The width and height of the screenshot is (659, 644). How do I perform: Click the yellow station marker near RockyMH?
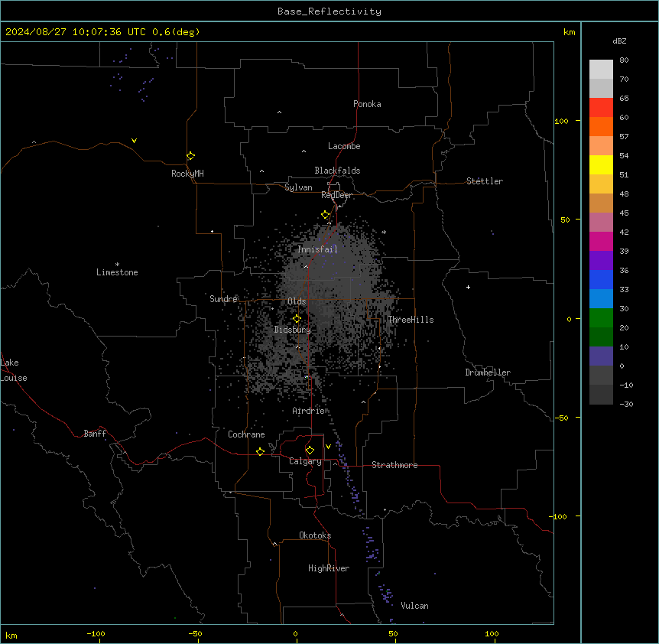coord(191,156)
